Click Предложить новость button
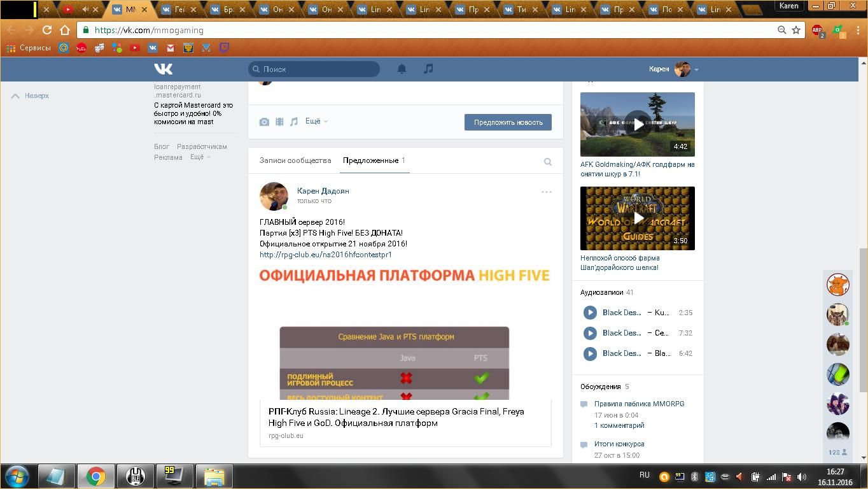The height and width of the screenshot is (489, 868). coord(508,122)
